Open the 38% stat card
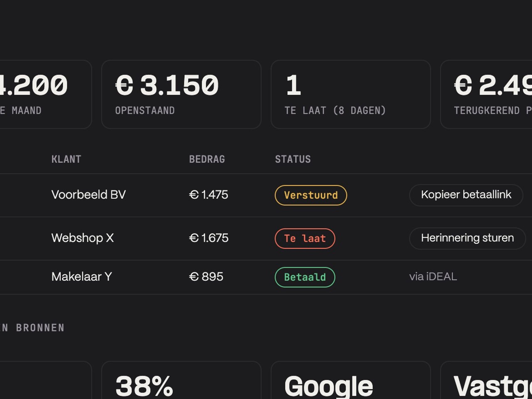The image size is (532, 399). pyautogui.click(x=181, y=380)
